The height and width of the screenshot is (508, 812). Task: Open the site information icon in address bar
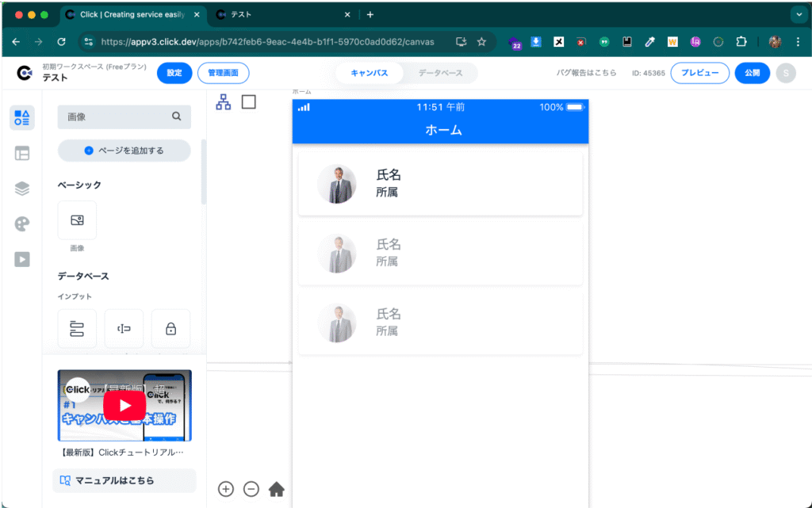[x=89, y=42]
